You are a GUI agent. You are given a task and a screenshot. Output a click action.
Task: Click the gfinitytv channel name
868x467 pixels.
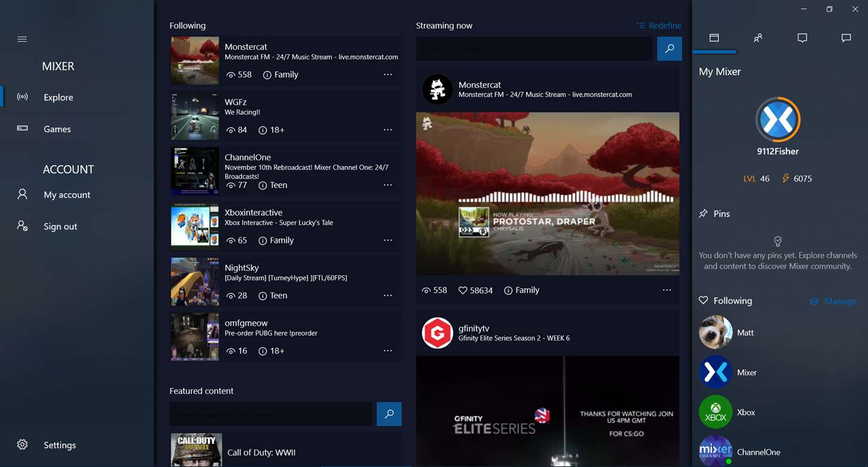[474, 328]
